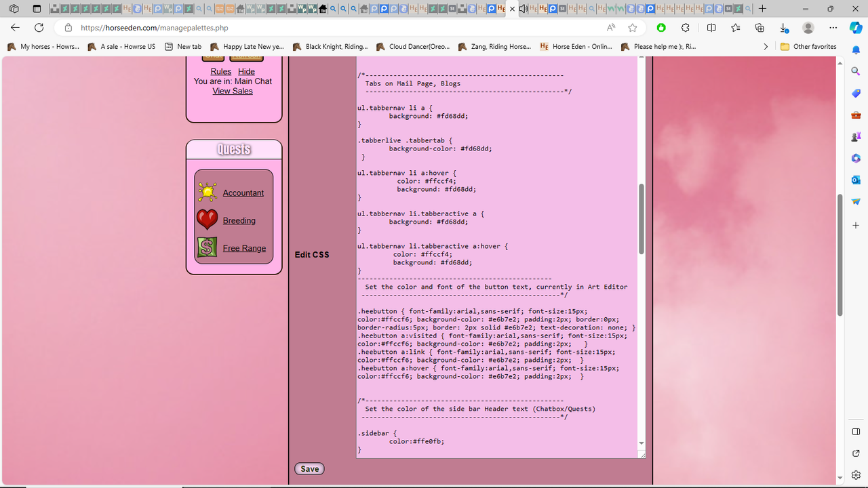Open Browser essentials via the green icon
Viewport: 868px width, 488px height.
660,27
